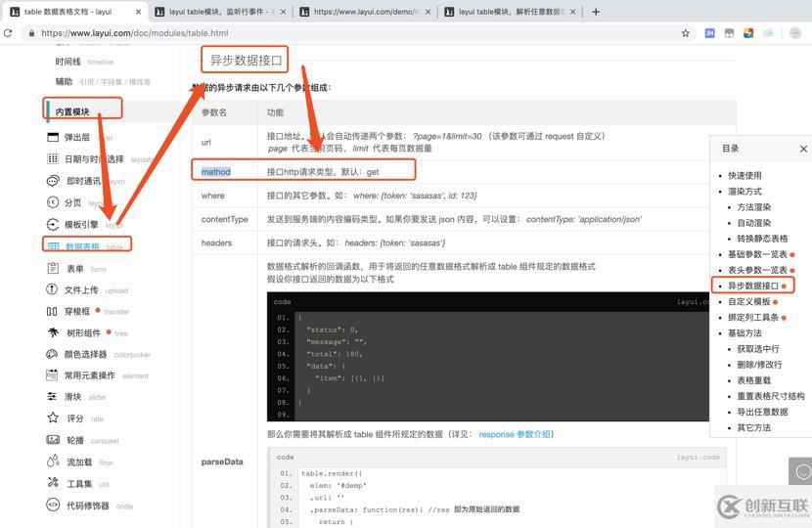The height and width of the screenshot is (528, 812).
Task: Click the 即时通讯 chat bubble icon
Action: point(53,181)
